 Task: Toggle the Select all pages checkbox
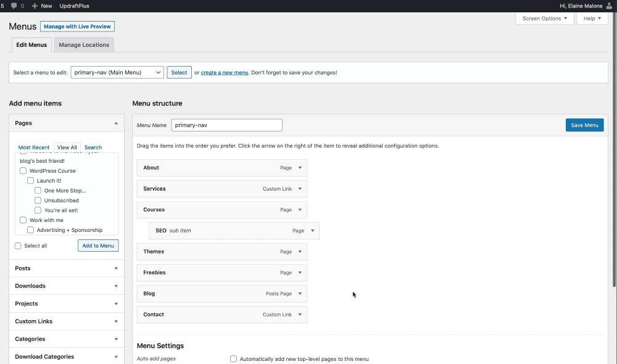18,246
